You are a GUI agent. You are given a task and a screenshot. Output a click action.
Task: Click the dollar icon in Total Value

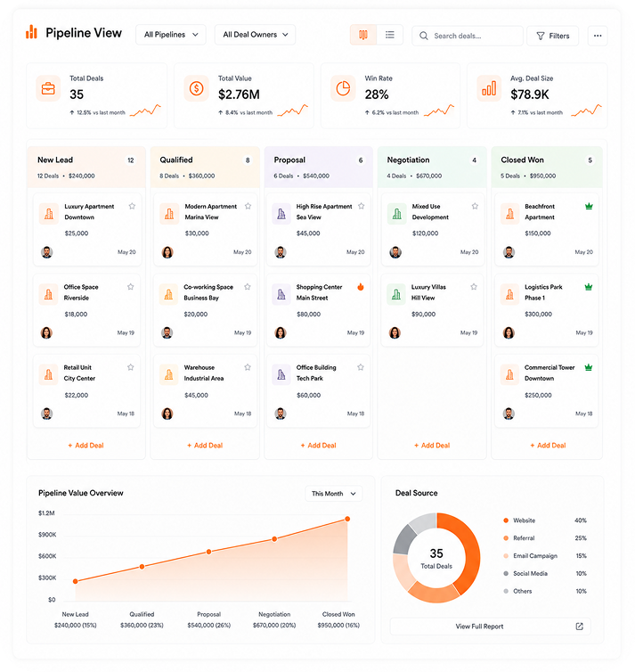tap(196, 88)
